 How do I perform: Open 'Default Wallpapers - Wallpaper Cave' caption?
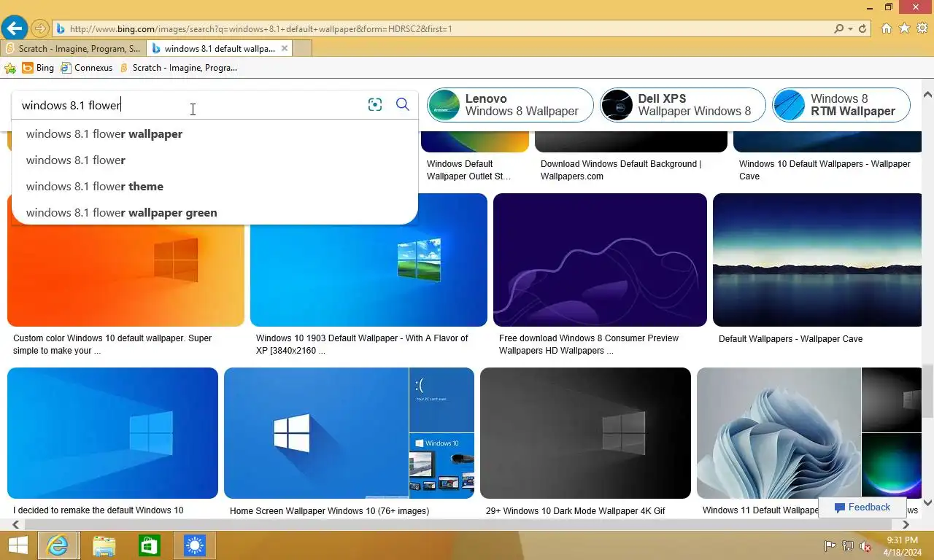pyautogui.click(x=790, y=339)
